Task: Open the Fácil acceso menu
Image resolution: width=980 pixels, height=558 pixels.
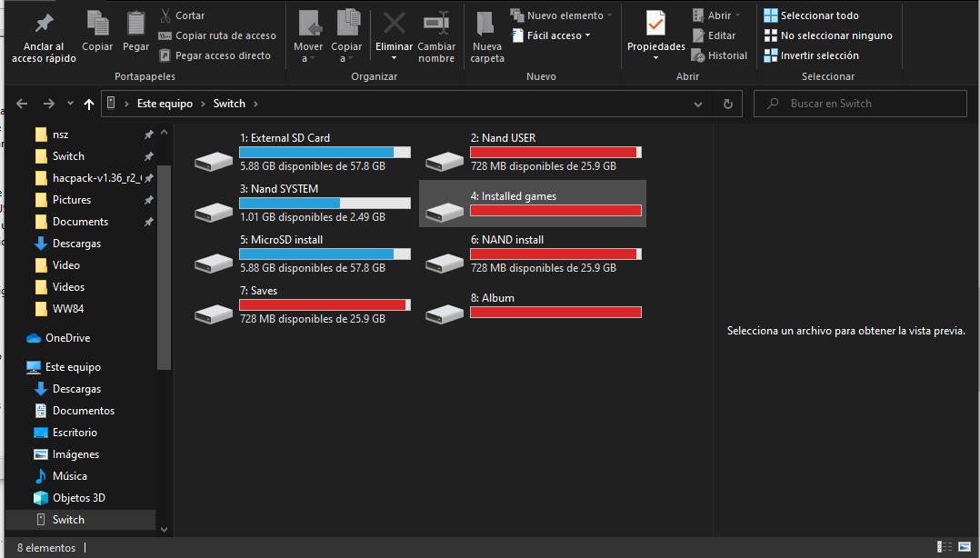Action: pos(551,35)
